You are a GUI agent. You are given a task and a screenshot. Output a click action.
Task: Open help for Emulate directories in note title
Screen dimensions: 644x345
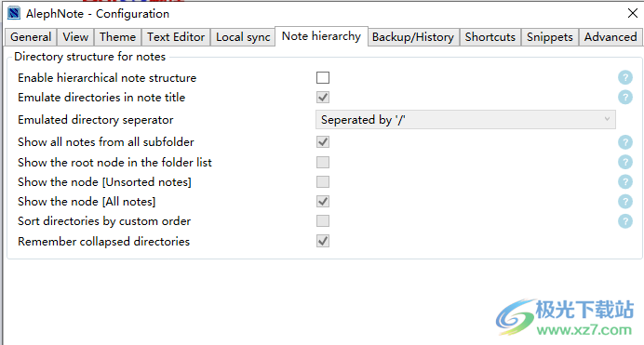pyautogui.click(x=625, y=98)
